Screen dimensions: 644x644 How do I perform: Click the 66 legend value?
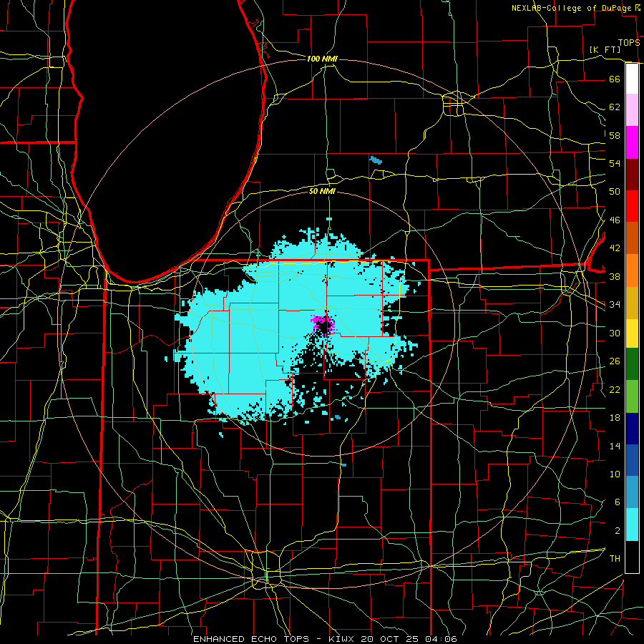[615, 79]
